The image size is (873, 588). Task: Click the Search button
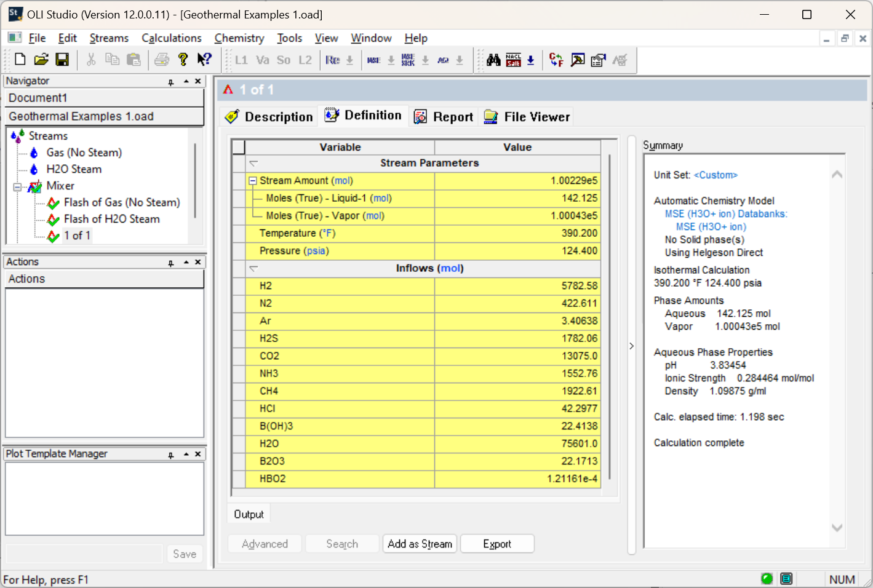342,544
